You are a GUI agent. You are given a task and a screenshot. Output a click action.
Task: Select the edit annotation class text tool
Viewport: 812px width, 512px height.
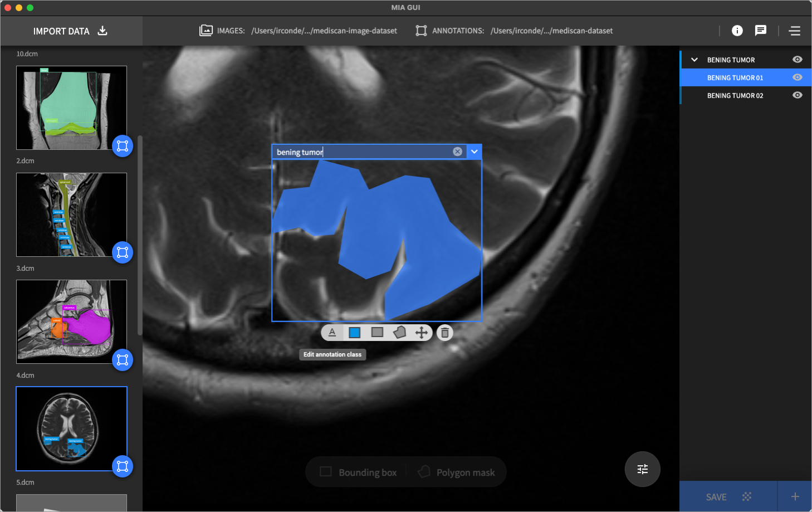[332, 333]
